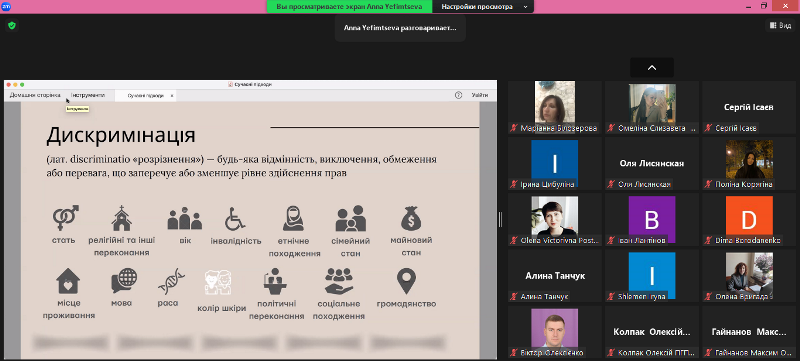Viewport: 800px width, 361px height.
Task: Click the green fullscreen dot of shared window
Action: click(22, 84)
